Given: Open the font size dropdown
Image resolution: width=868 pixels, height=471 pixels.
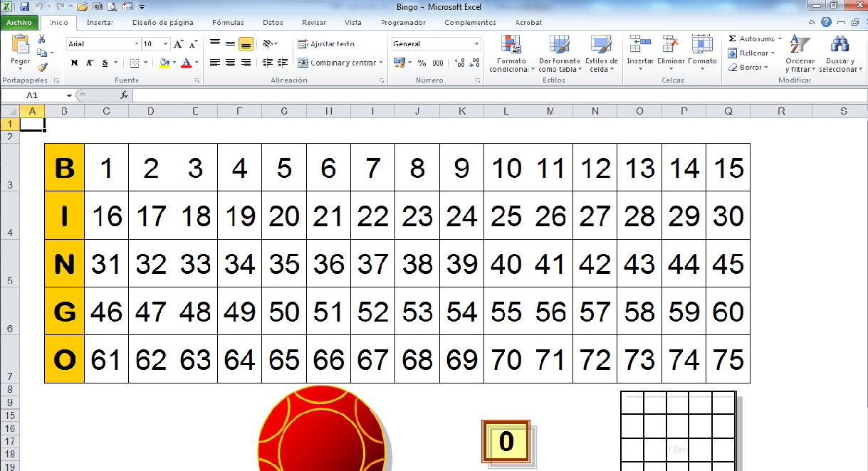Looking at the screenshot, I should coord(166,44).
